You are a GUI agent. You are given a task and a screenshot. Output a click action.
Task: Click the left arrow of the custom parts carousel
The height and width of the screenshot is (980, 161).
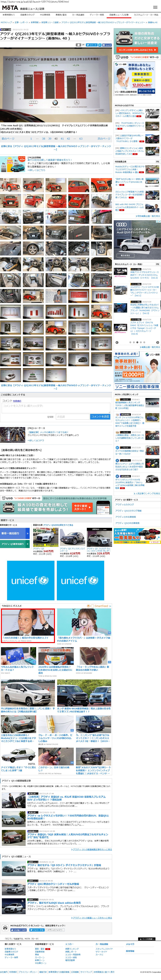117,342
